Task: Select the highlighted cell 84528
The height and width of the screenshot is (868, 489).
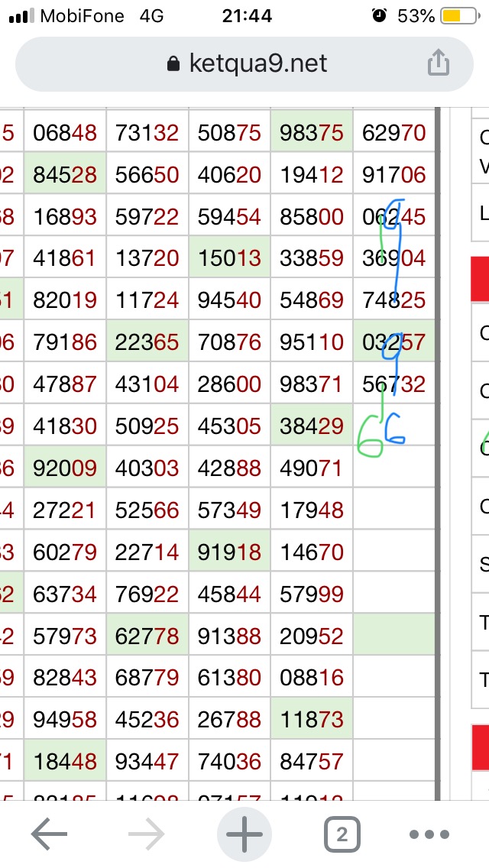Action: tap(65, 176)
